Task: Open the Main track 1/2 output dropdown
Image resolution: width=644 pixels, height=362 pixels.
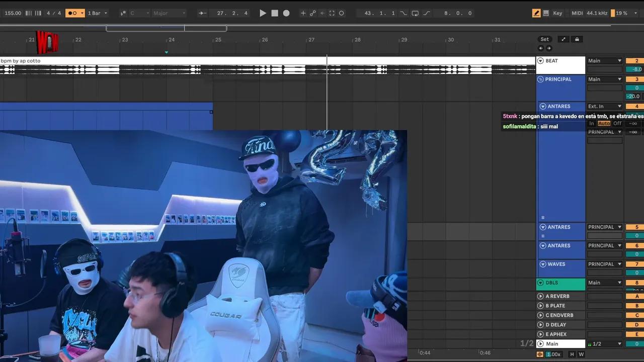Action: [605, 344]
